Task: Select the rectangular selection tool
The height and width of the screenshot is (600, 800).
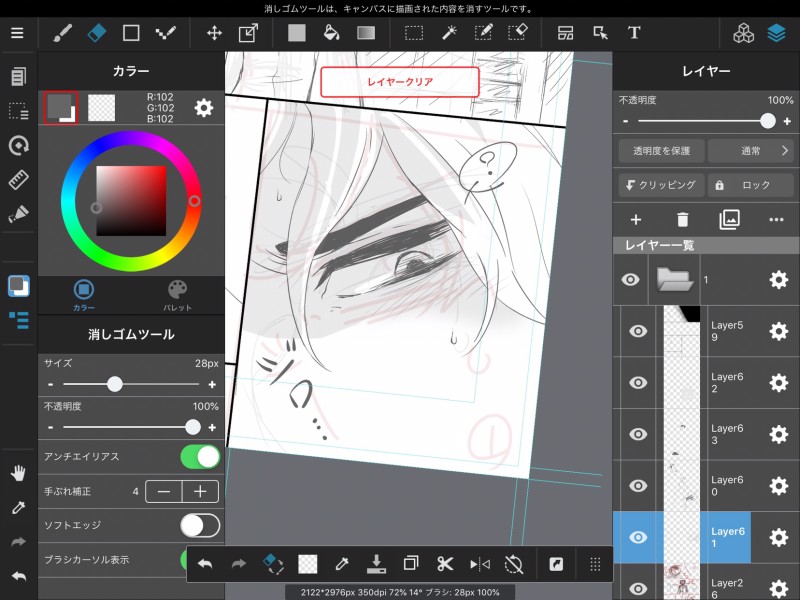Action: click(414, 33)
